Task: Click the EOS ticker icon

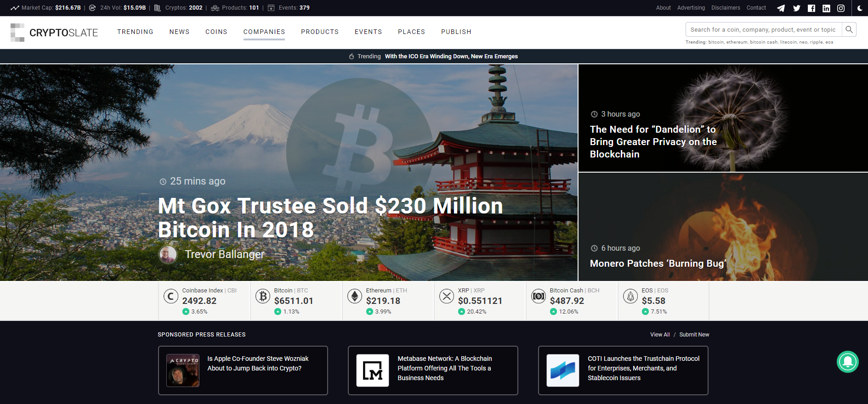Action: pyautogui.click(x=630, y=296)
